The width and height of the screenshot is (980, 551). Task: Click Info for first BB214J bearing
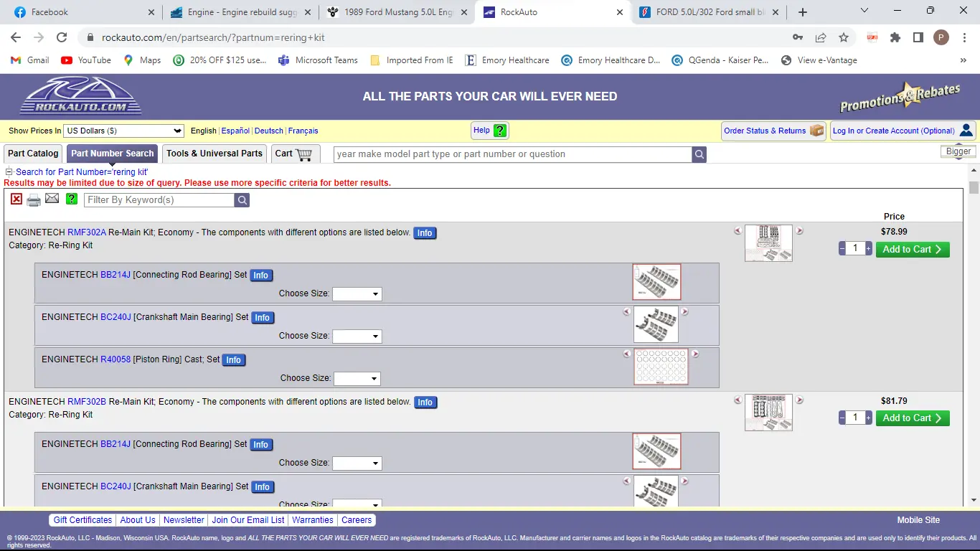click(x=260, y=275)
